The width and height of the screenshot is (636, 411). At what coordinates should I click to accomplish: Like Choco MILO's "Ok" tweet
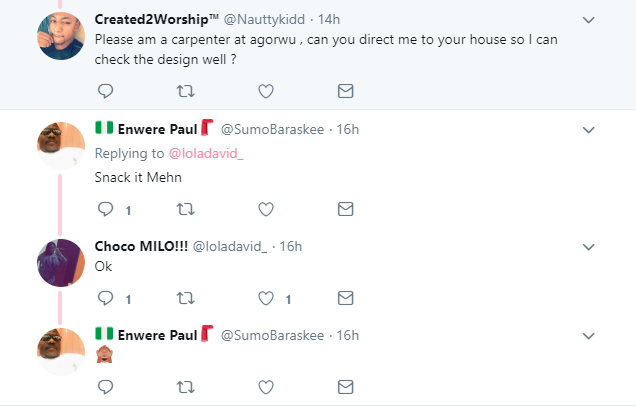coord(265,298)
